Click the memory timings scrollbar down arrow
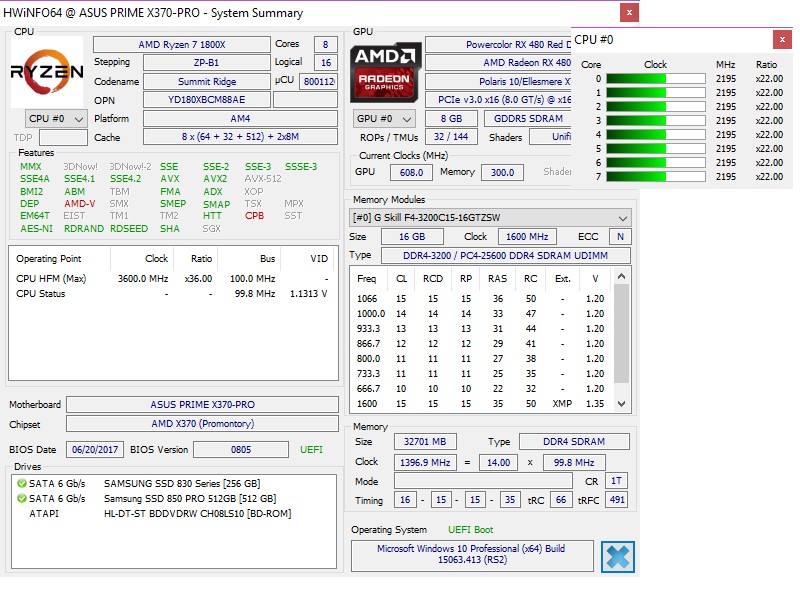The height and width of the screenshot is (600, 800). 621,404
